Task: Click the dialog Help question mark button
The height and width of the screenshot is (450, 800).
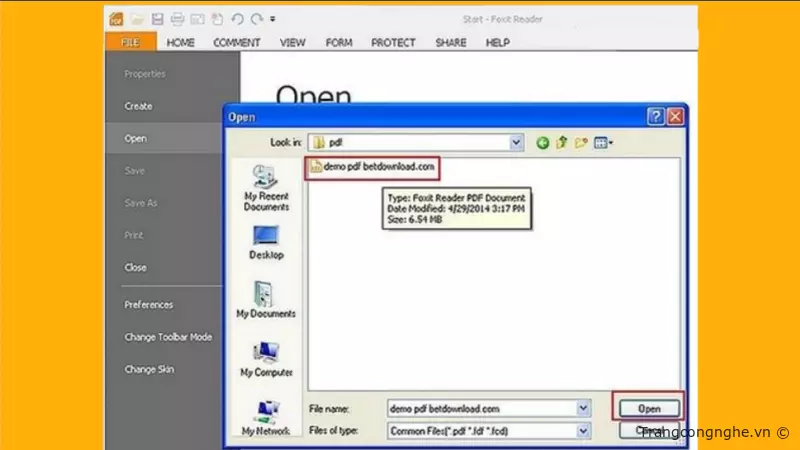Action: click(655, 117)
